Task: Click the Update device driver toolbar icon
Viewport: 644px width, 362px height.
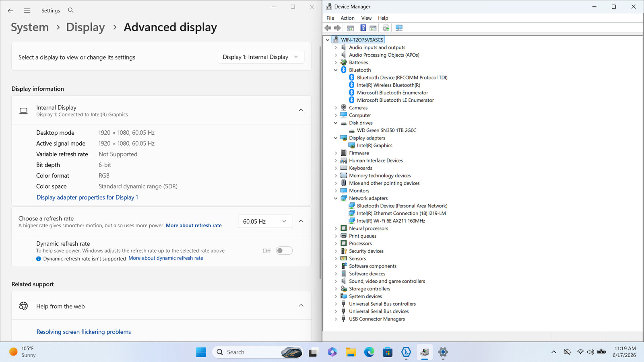Action: point(386,28)
